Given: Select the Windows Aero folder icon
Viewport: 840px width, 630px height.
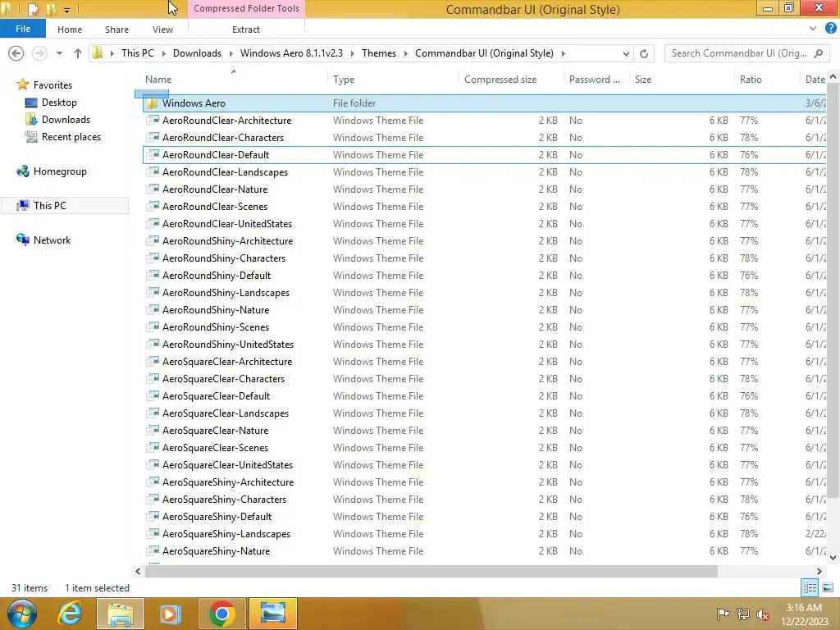Looking at the screenshot, I should click(x=153, y=103).
